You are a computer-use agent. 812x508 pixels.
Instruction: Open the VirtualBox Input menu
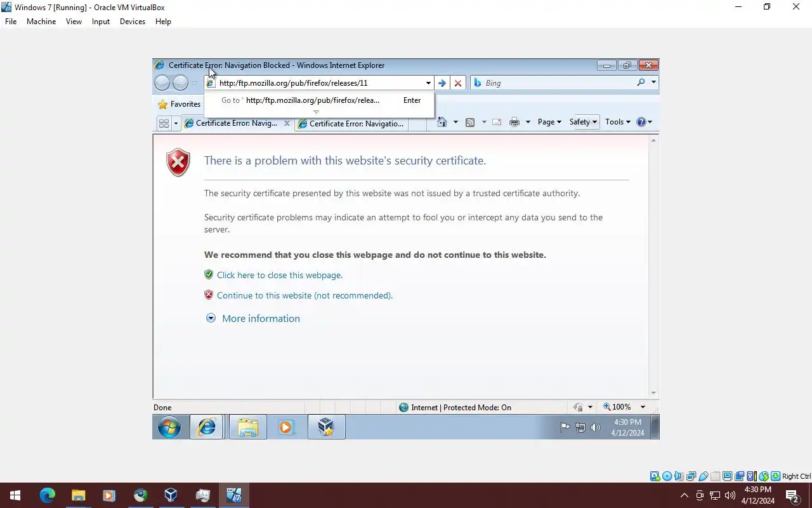point(101,22)
